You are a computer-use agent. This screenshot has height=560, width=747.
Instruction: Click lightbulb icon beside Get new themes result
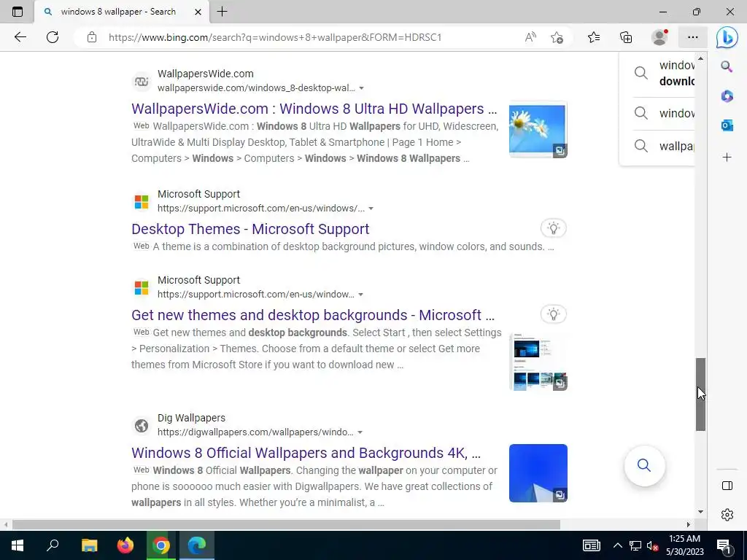click(x=553, y=314)
